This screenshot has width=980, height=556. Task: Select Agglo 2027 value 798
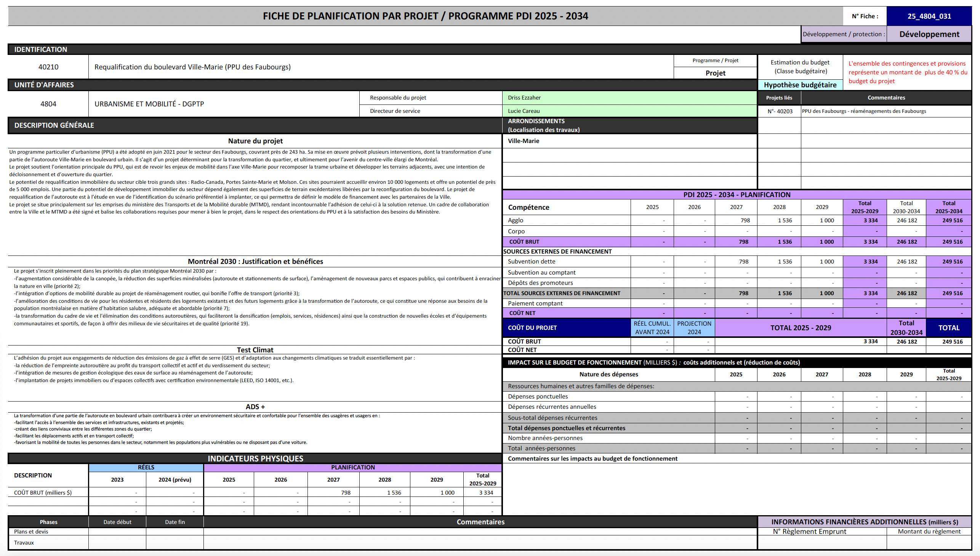745,220
